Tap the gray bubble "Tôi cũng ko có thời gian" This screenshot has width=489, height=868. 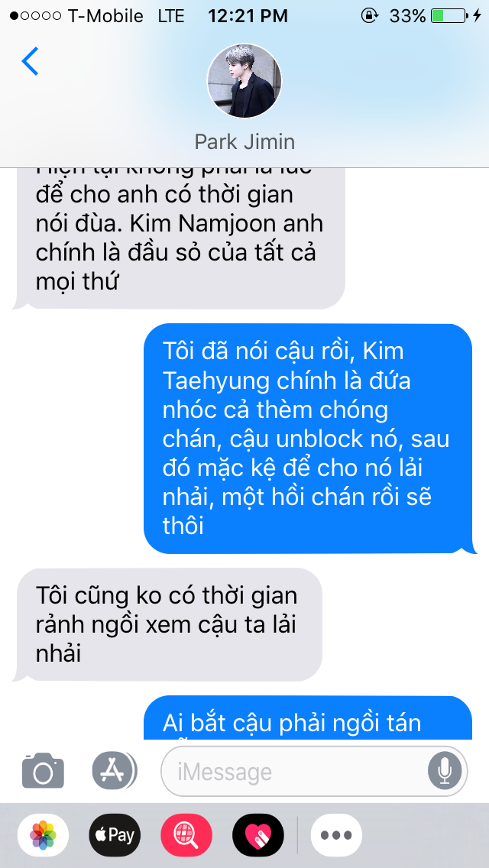[x=168, y=624]
